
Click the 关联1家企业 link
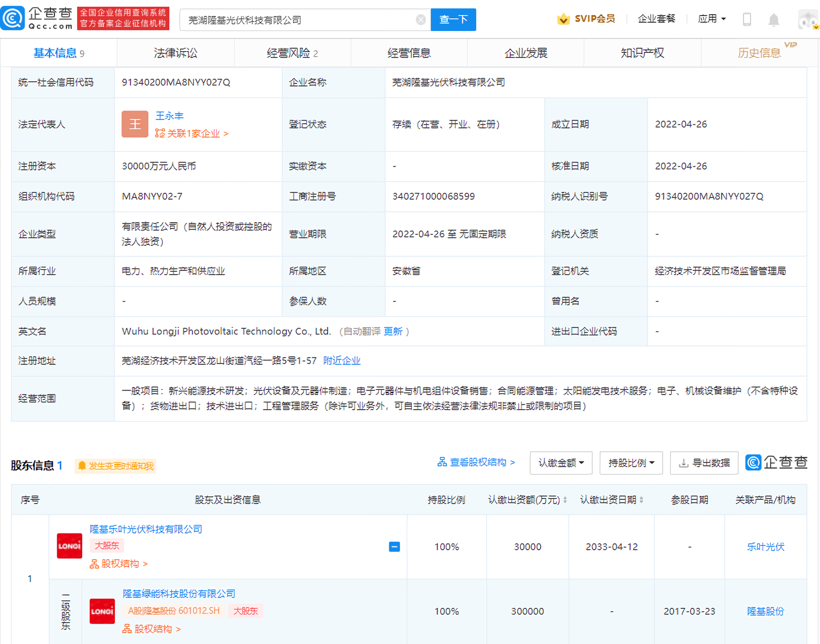[192, 134]
